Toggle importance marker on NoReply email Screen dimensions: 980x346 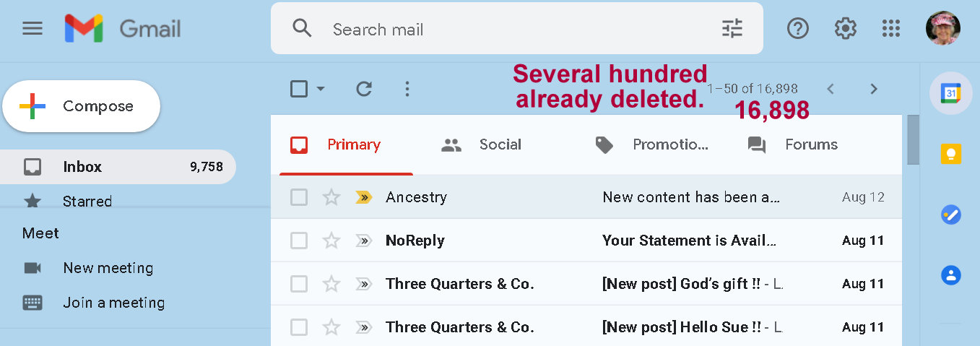pyautogui.click(x=363, y=241)
